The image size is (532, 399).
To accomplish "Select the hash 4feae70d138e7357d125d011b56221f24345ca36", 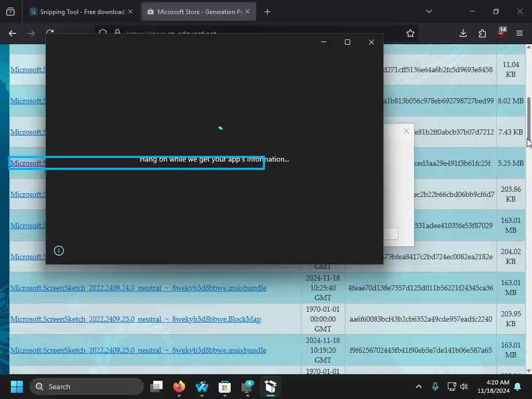I will point(421,288).
